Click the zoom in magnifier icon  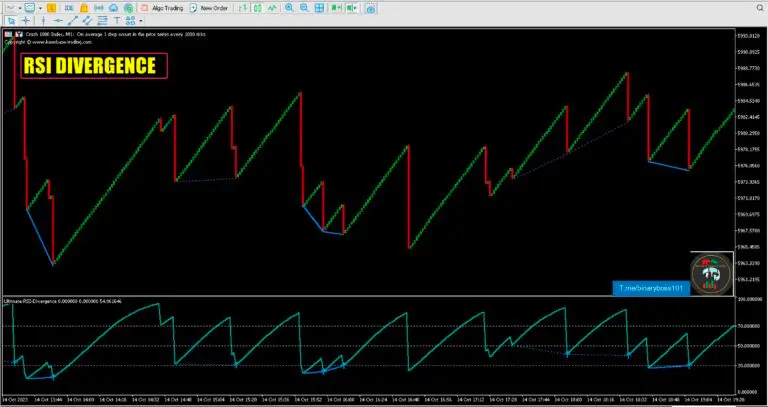tap(289, 7)
